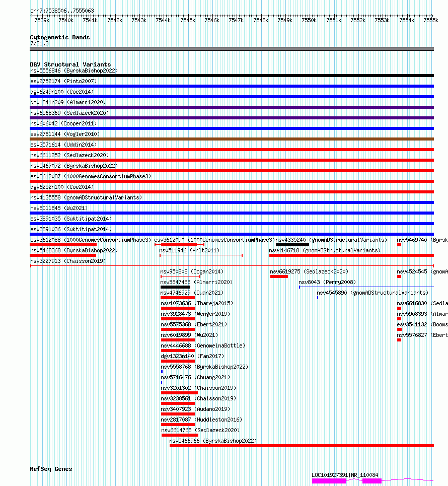448x486 pixels.
Task: Click nsv6616830 variant label
Action: coord(422,303)
